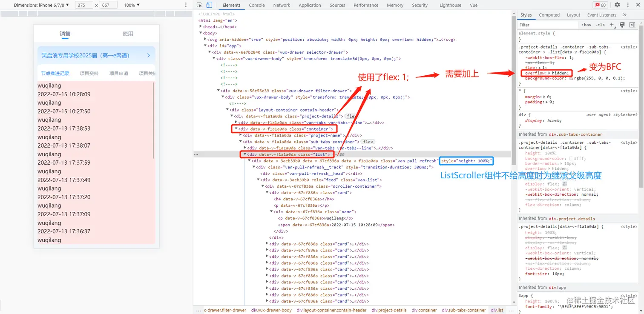This screenshot has width=644, height=314.
Task: Show more Styles pane tabs
Action: point(625,15)
